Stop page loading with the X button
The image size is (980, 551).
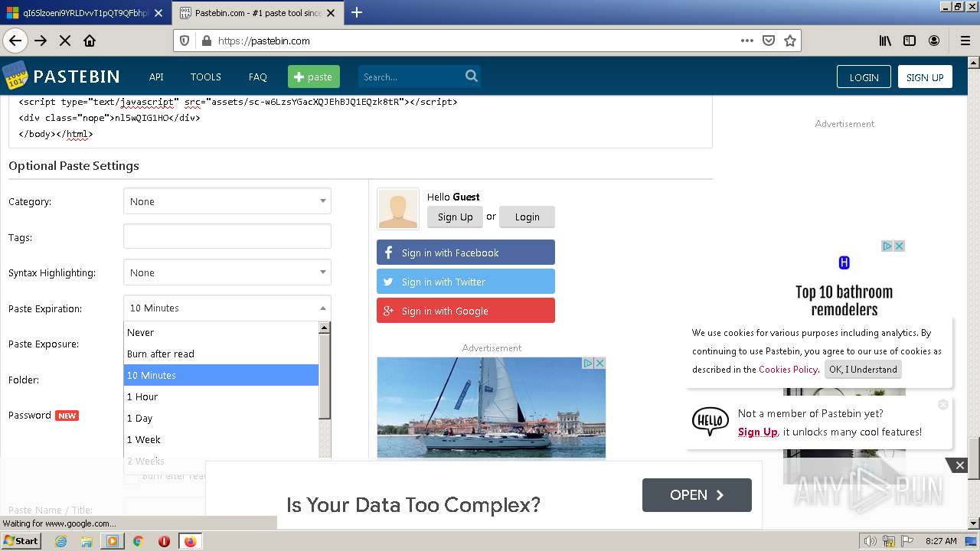click(65, 41)
